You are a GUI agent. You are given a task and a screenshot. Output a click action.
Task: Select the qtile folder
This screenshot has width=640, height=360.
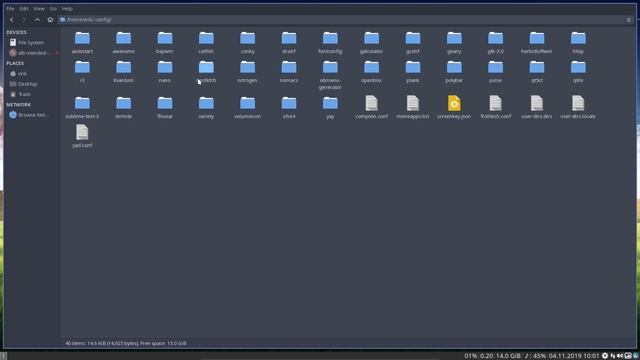click(x=578, y=71)
